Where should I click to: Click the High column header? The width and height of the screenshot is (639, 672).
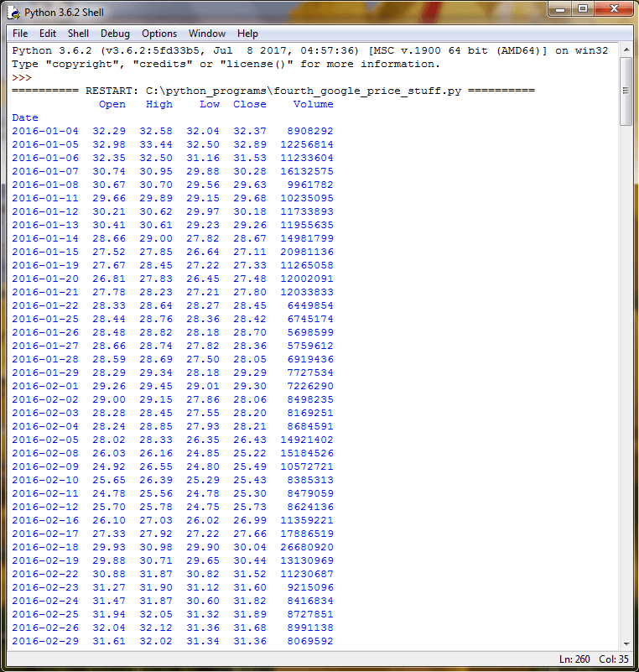pyautogui.click(x=159, y=104)
